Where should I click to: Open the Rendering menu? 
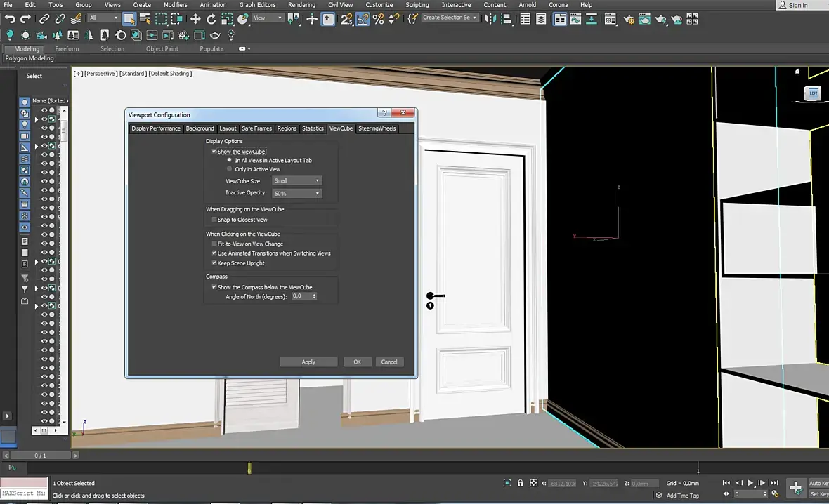[301, 5]
